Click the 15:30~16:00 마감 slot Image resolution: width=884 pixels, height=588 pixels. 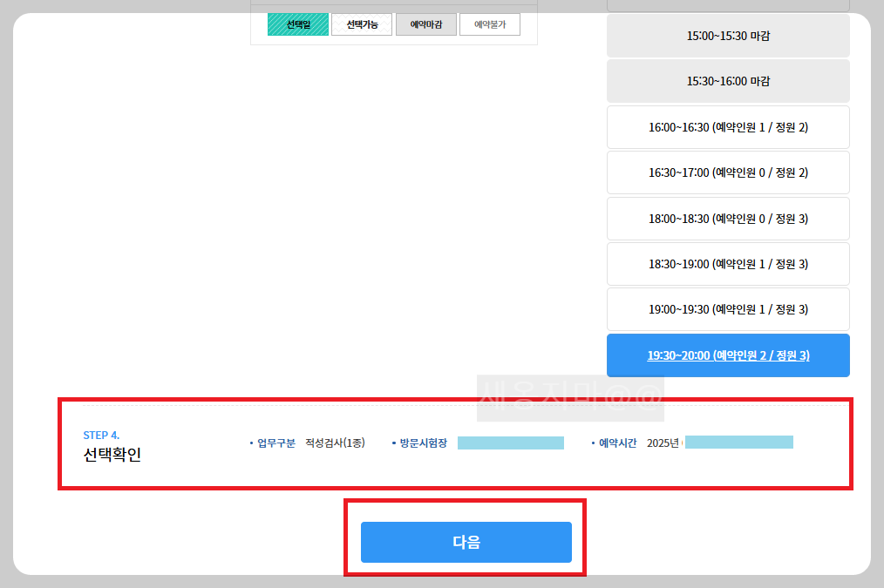[x=728, y=81]
